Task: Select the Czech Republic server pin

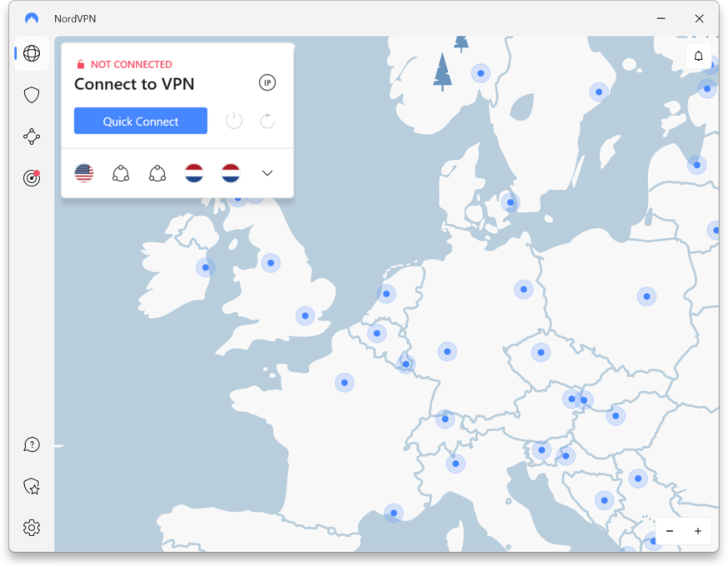Action: 541,353
